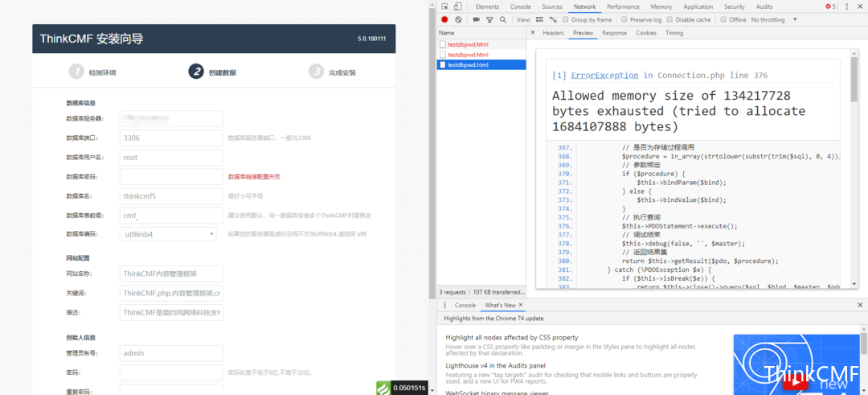This screenshot has height=395, width=868.
Task: Click the green ThinkPHP trace badge icon
Action: tap(383, 388)
